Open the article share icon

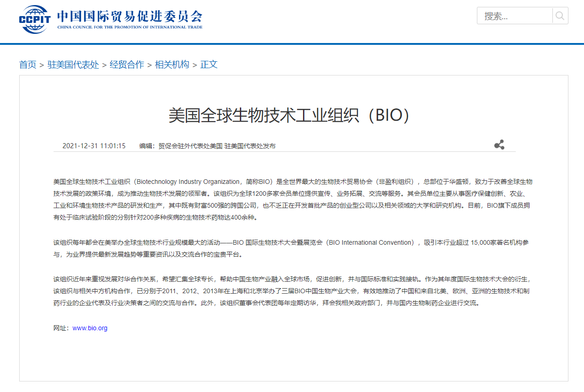tap(499, 145)
